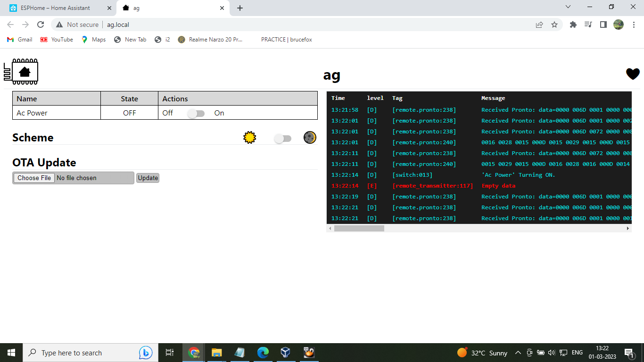The width and height of the screenshot is (644, 362).
Task: Toggle the Ac Power switch on
Action: pyautogui.click(x=196, y=114)
